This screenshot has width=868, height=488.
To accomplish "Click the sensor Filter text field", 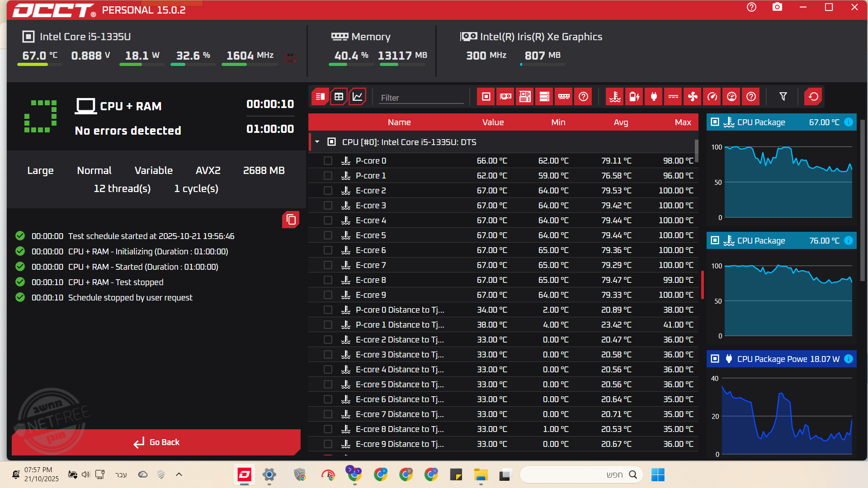I will click(x=420, y=98).
